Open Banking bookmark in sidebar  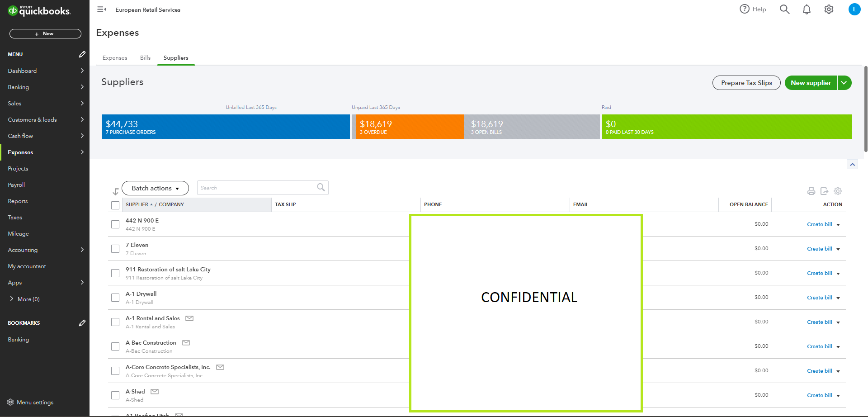pyautogui.click(x=18, y=340)
